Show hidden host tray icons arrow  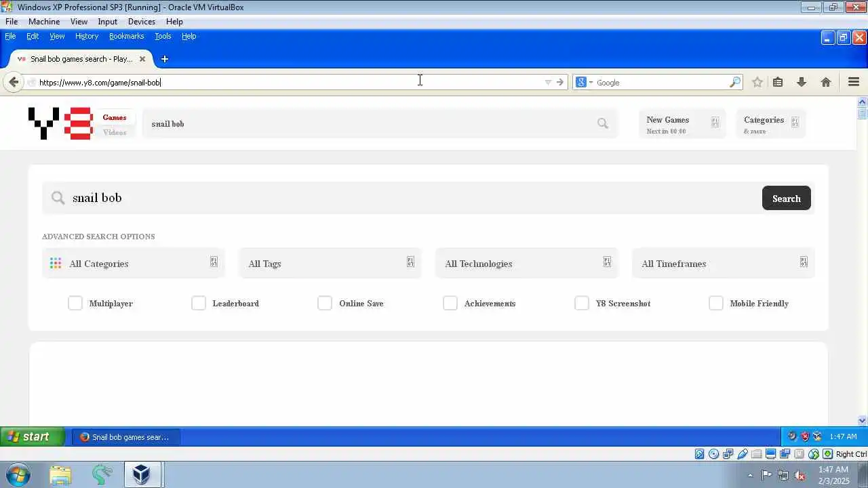pyautogui.click(x=750, y=475)
